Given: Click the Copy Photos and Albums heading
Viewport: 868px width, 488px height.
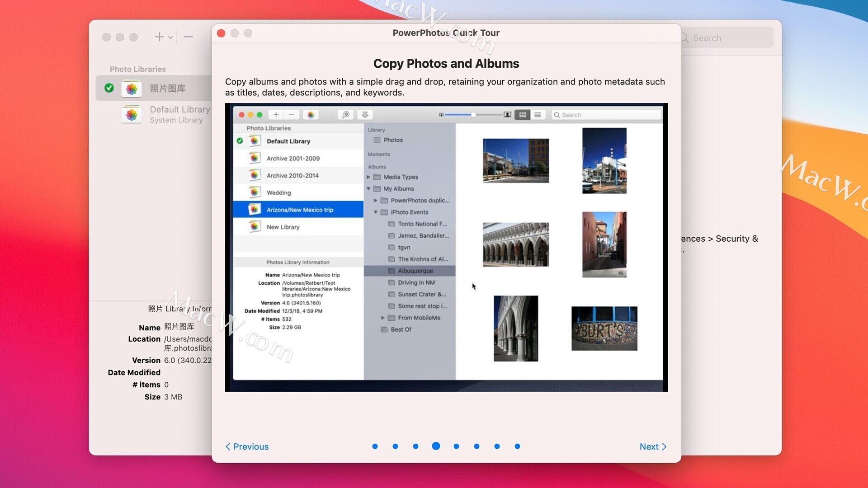Looking at the screenshot, I should [446, 64].
